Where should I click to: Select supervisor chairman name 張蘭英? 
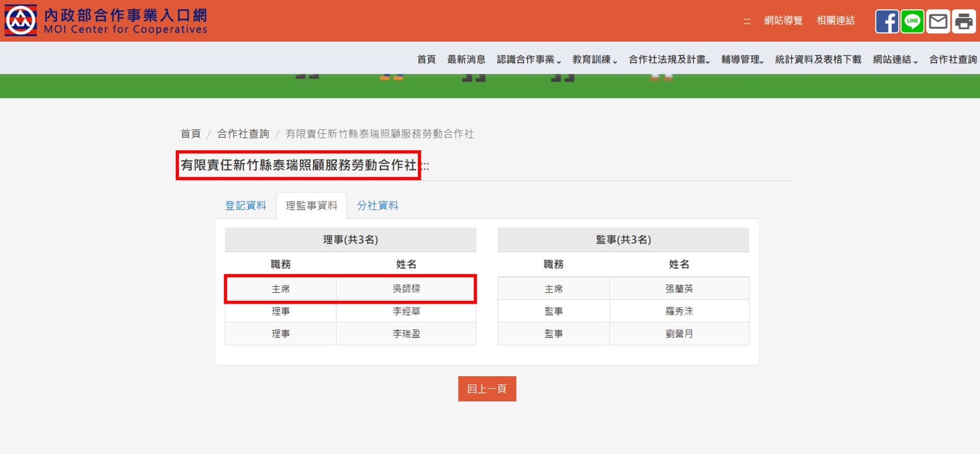679,289
